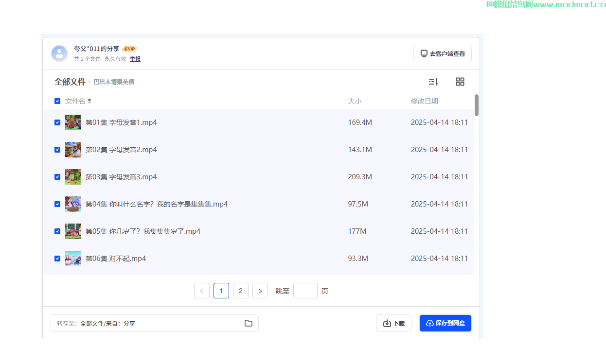Navigate to 全部文件 breadcrumb
The image size is (606, 364).
click(70, 82)
